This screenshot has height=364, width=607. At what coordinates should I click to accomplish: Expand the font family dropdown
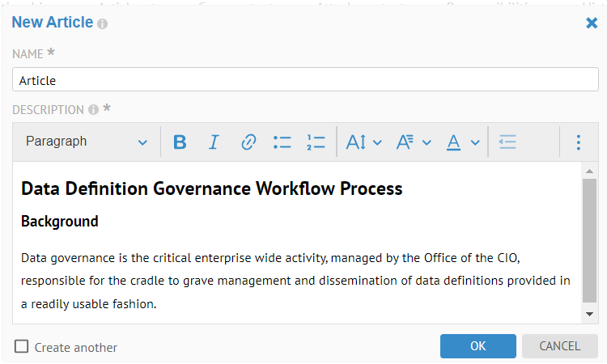pos(414,142)
